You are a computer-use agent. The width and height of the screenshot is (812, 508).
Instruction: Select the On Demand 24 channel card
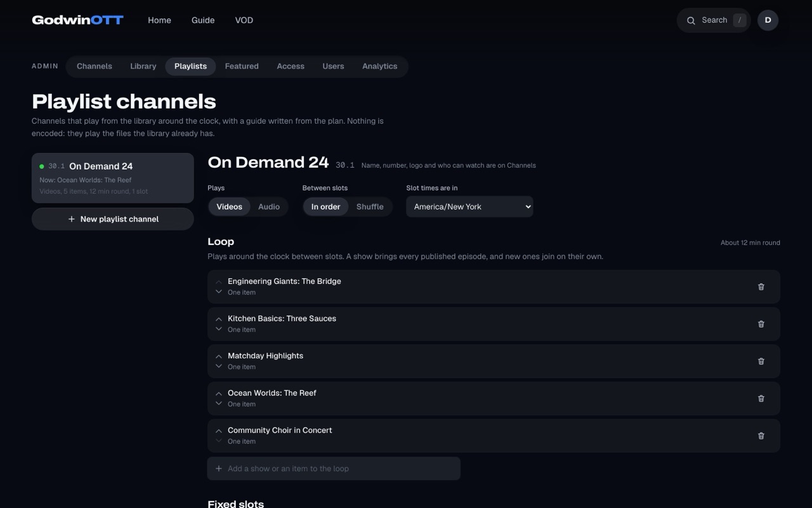pos(113,178)
